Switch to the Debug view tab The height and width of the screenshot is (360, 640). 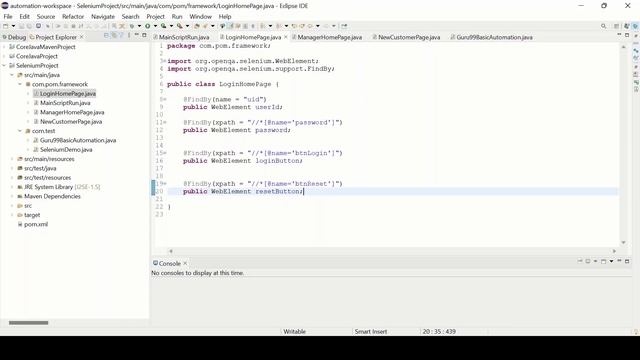[14, 37]
